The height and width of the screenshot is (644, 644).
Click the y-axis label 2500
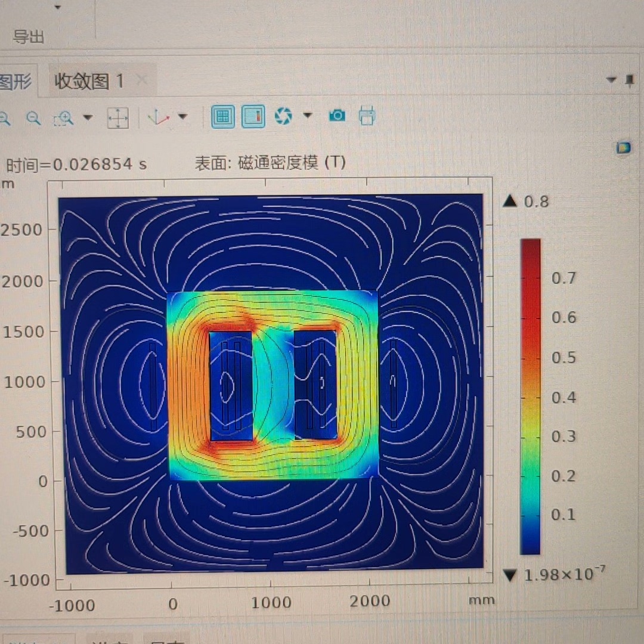(21, 230)
